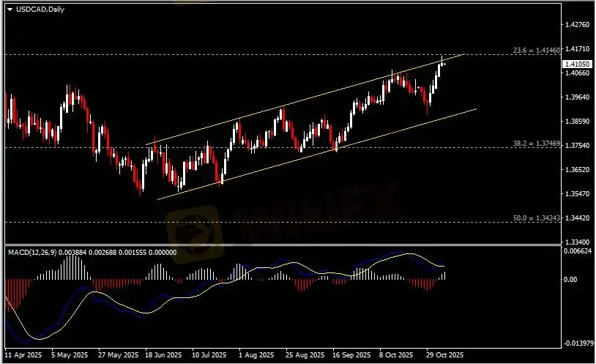
Task: Select the 50.0 = 1.34243 Fibonacci label
Action: [536, 218]
